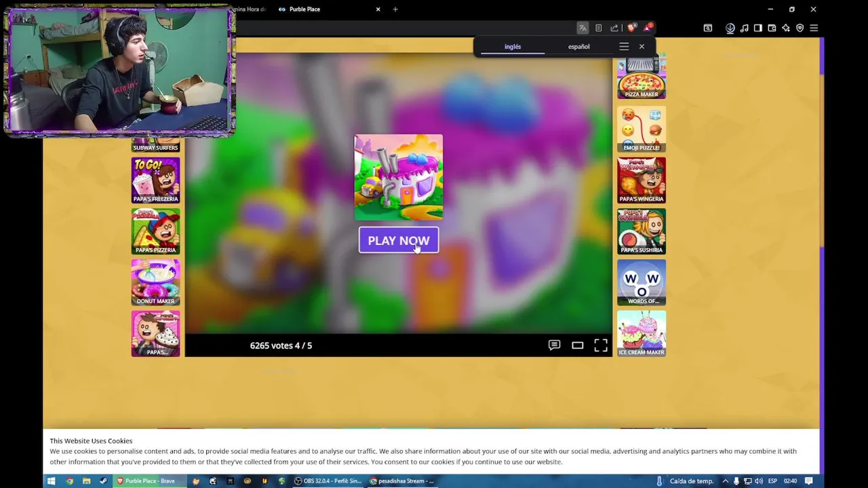The width and height of the screenshot is (868, 488).
Task: Change the ESP keyboard language
Action: [772, 481]
